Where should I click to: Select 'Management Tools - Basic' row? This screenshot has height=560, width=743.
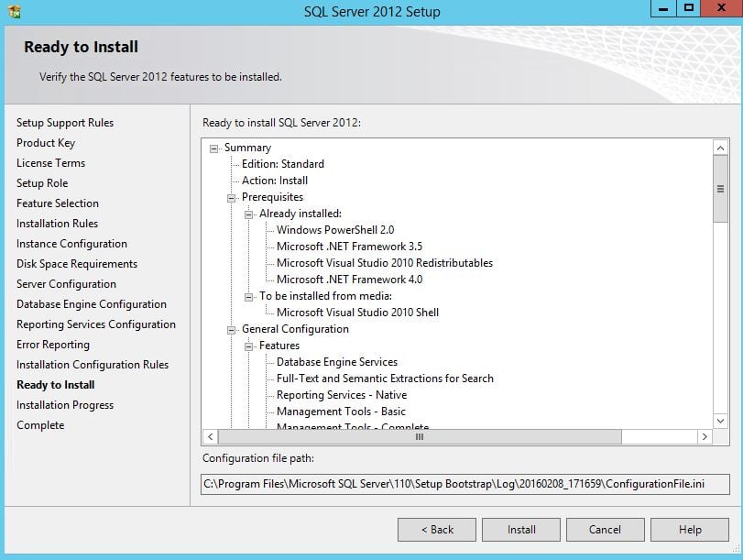click(x=341, y=412)
